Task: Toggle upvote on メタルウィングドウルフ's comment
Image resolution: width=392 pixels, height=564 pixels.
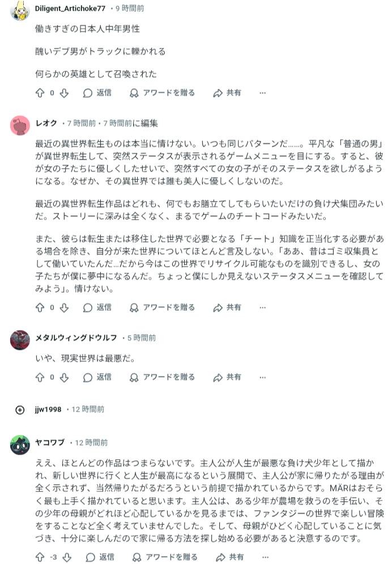Action: 40,377
